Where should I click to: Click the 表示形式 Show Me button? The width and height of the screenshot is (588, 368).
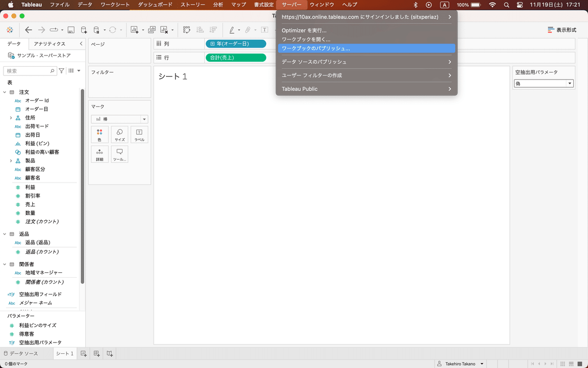(x=562, y=30)
